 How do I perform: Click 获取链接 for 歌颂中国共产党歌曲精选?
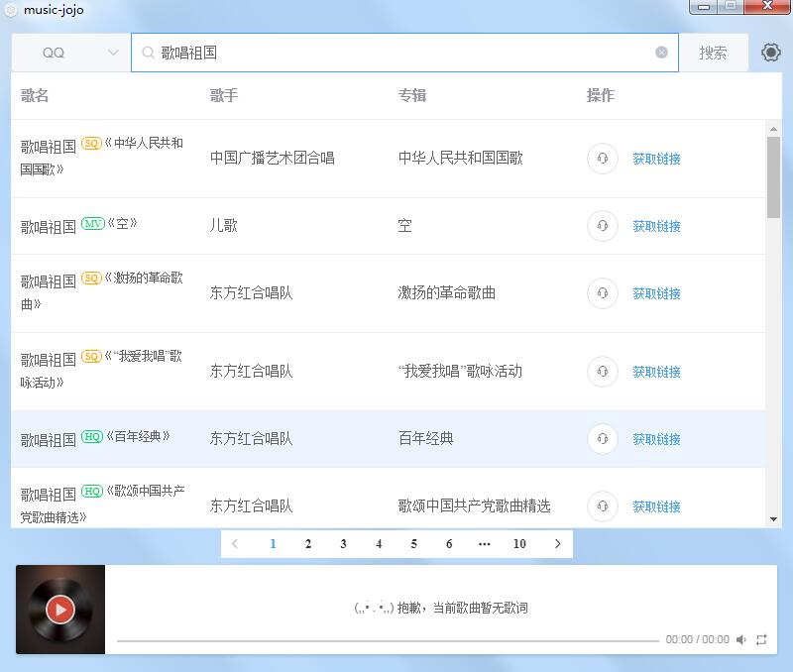click(x=656, y=506)
